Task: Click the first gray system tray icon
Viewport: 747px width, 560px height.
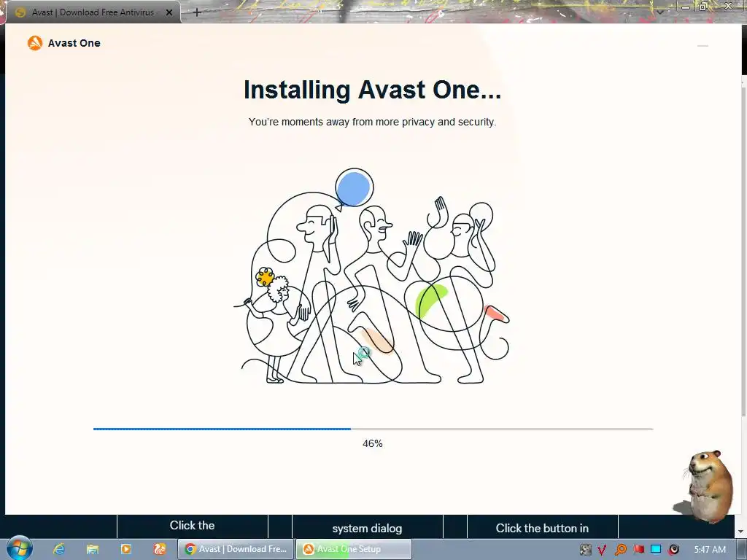Action: click(586, 550)
